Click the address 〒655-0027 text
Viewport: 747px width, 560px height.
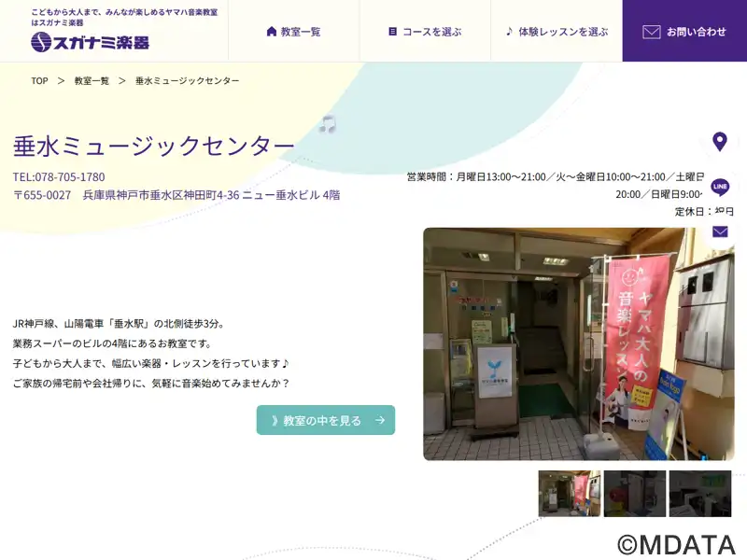coord(176,195)
